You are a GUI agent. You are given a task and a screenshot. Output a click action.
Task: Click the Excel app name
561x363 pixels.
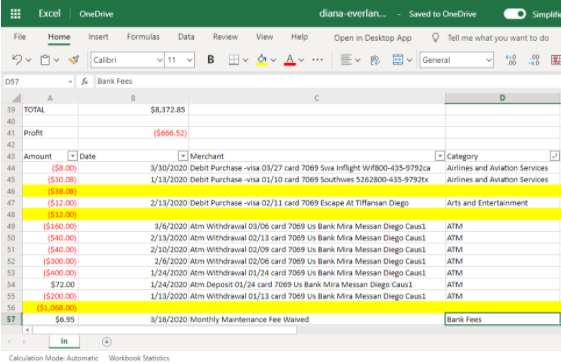tap(49, 14)
